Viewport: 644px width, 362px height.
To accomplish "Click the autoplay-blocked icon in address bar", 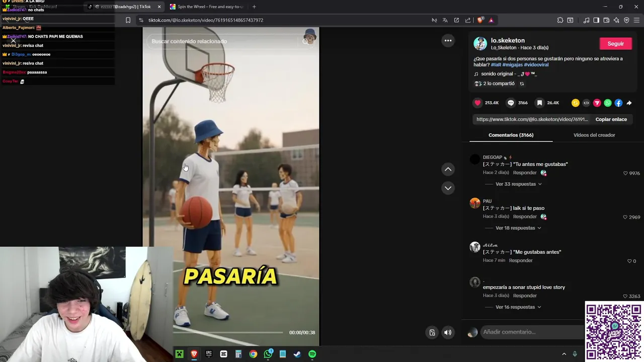I will tap(434, 20).
